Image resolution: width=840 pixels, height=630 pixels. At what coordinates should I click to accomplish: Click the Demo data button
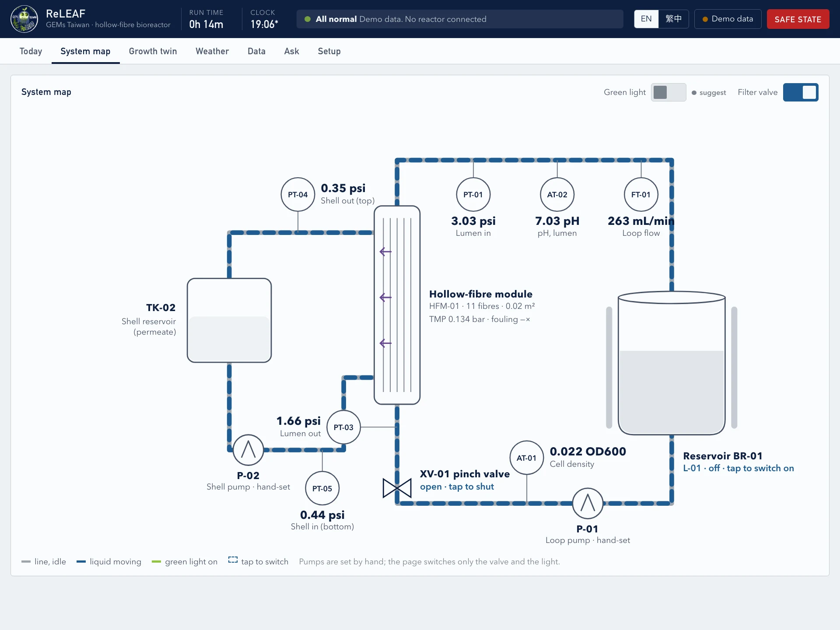(x=728, y=19)
